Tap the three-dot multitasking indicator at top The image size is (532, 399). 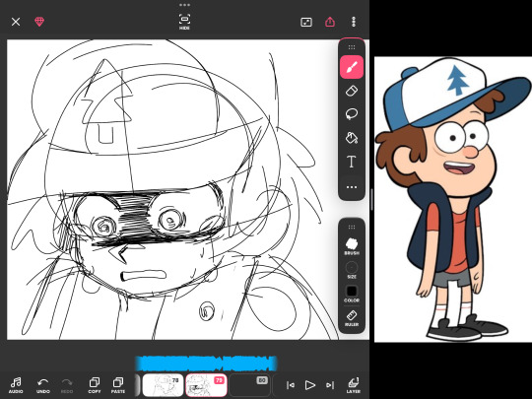click(x=184, y=5)
